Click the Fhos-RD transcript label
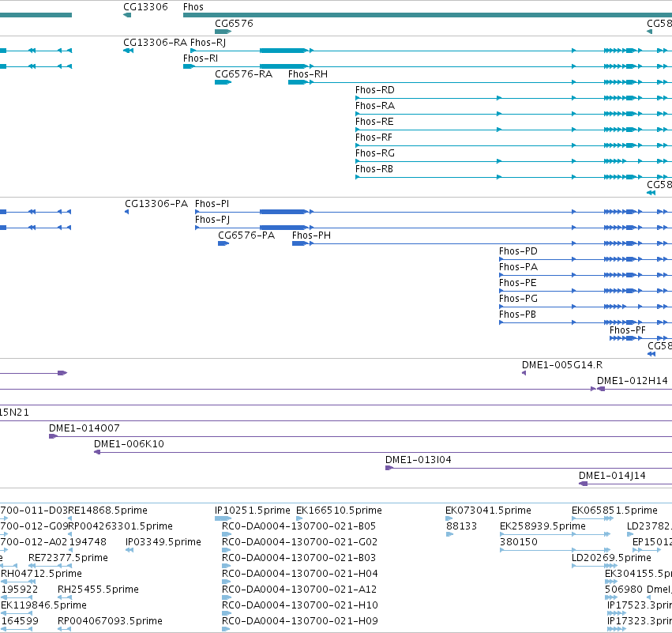The height and width of the screenshot is (633, 672). click(375, 90)
